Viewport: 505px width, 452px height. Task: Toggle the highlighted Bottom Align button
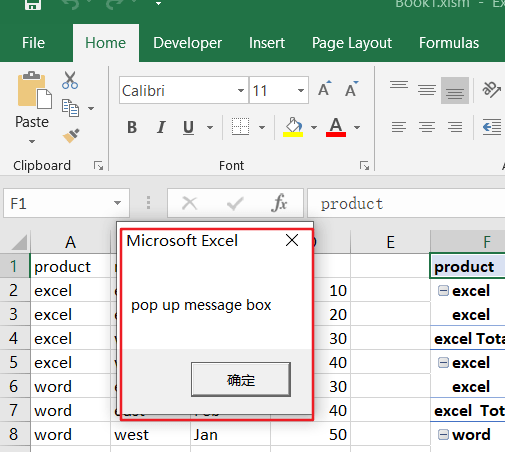[x=455, y=91]
